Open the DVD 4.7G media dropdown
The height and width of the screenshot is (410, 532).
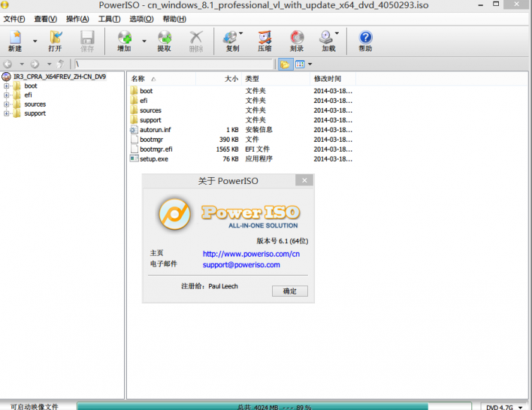tap(504, 407)
